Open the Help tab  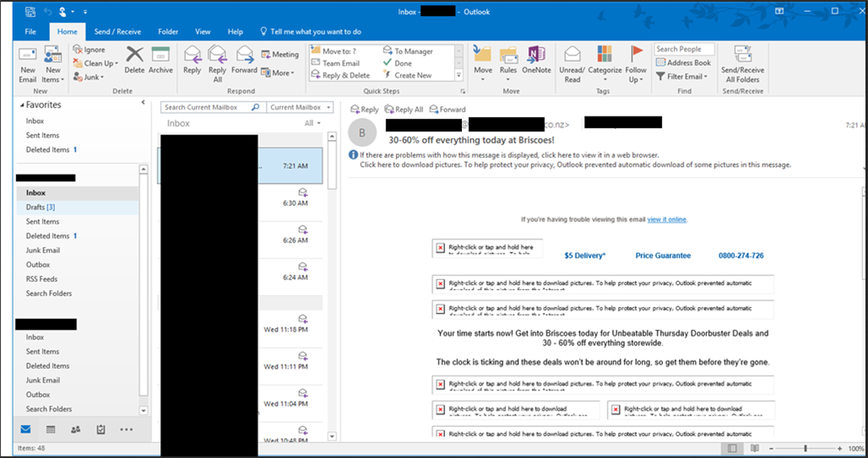click(x=236, y=31)
